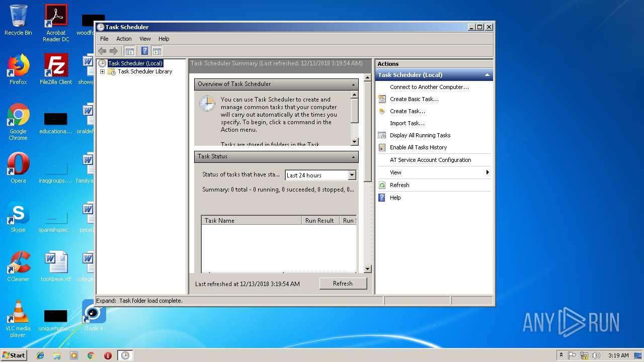Click Display All Running Tasks
644x362 pixels.
click(x=420, y=135)
